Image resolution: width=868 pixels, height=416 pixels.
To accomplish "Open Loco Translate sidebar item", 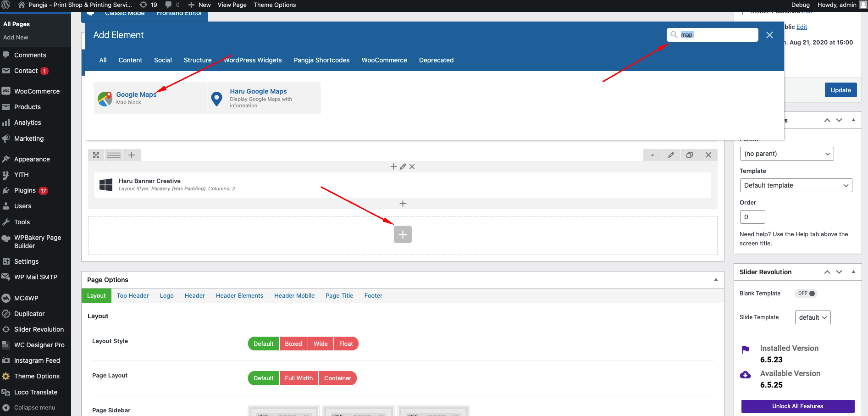I will click(x=35, y=392).
